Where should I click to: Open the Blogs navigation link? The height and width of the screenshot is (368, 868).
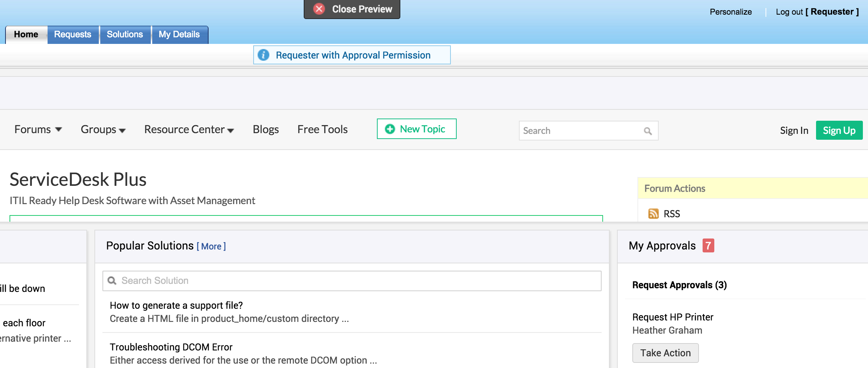[266, 129]
